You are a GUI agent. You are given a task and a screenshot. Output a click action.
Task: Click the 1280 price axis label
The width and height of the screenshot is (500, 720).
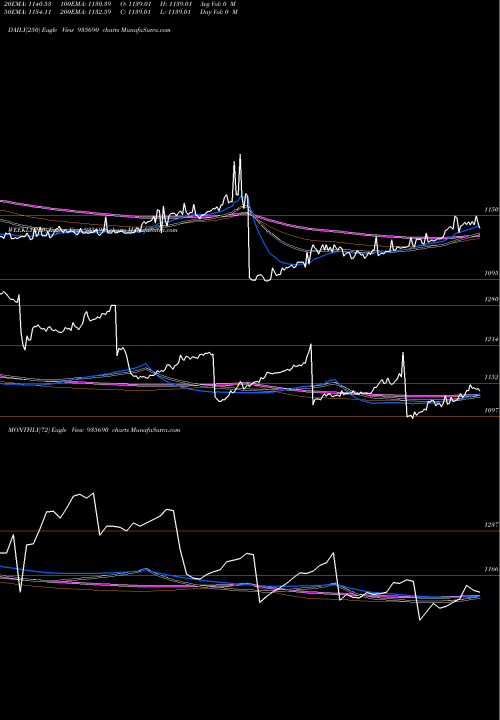[x=492, y=299]
